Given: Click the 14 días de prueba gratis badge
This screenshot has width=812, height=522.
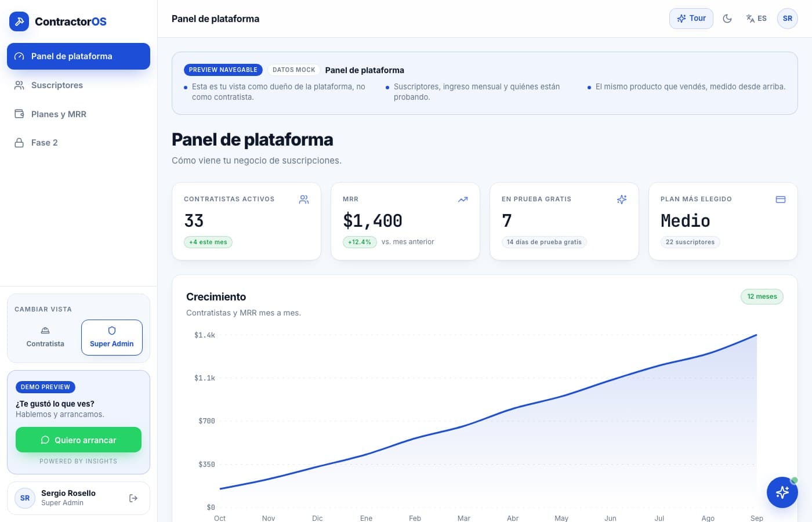Looking at the screenshot, I should click(x=544, y=242).
